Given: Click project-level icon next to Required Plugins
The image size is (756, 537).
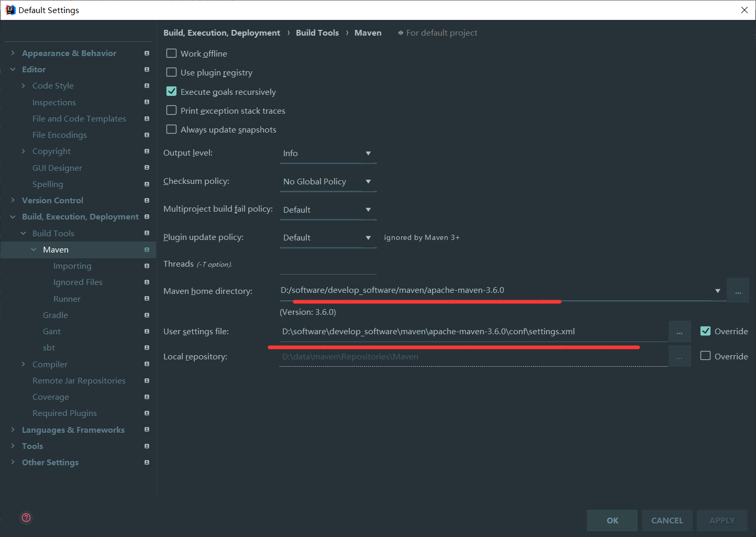Looking at the screenshot, I should (x=147, y=413).
